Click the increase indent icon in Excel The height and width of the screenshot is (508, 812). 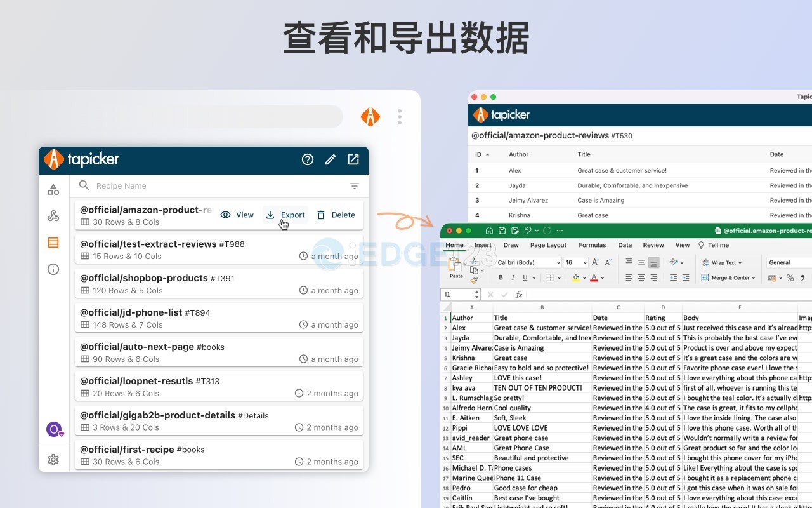(685, 277)
